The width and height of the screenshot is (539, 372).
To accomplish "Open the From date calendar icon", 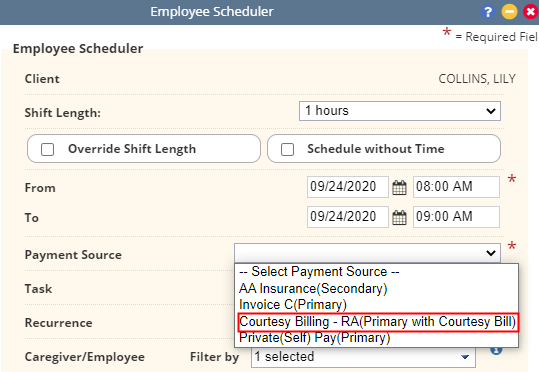I will pyautogui.click(x=399, y=187).
